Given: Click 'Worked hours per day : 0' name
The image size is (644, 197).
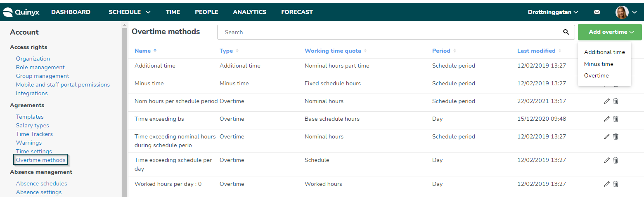Looking at the screenshot, I should tap(168, 184).
